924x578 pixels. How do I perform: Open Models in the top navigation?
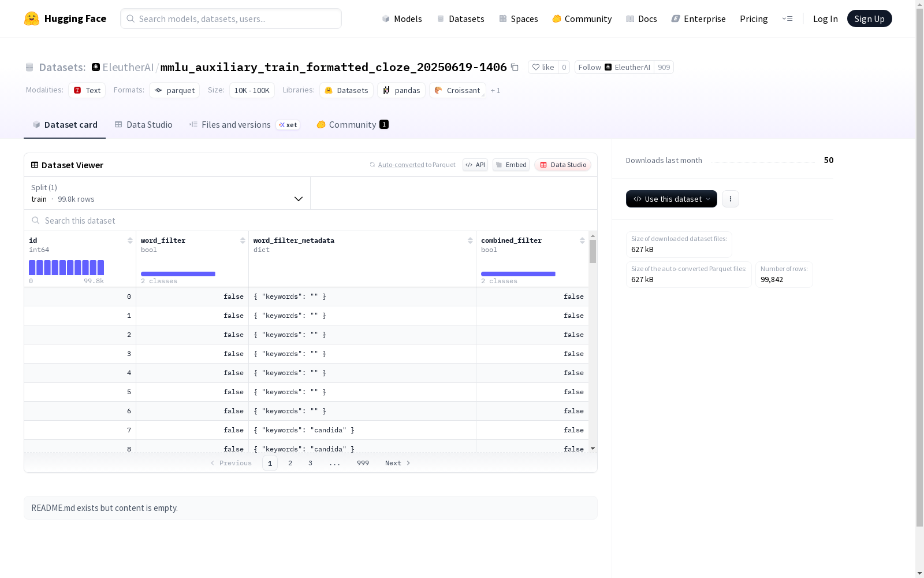pyautogui.click(x=402, y=18)
